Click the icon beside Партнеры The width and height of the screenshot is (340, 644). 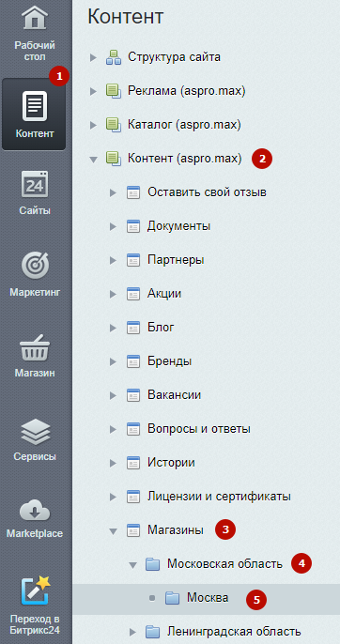point(133,260)
